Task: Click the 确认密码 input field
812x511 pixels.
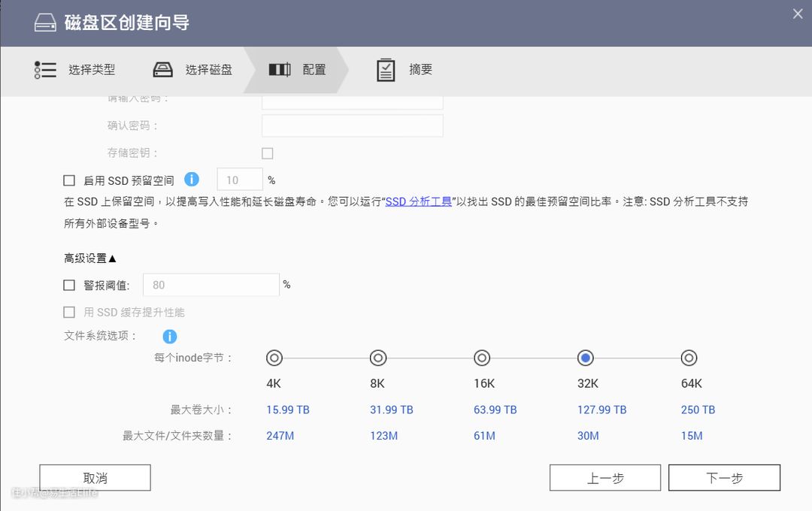Action: point(352,125)
